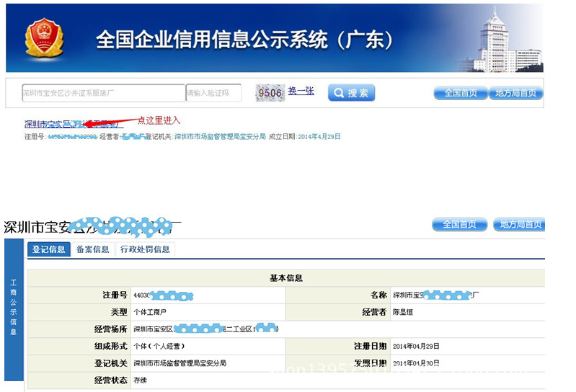Screen dimensions: 576x392
Task: Click the 存续 business status value
Action: (x=140, y=380)
